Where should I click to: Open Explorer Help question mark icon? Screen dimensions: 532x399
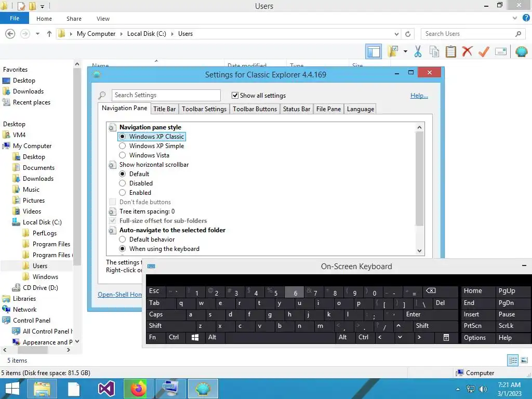(x=526, y=18)
